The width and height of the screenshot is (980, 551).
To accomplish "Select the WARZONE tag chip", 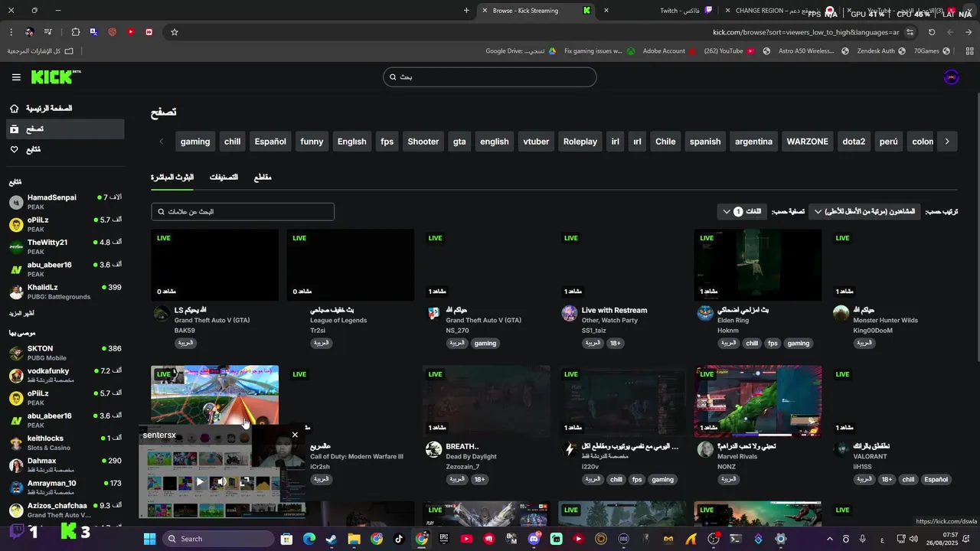I will [808, 142].
